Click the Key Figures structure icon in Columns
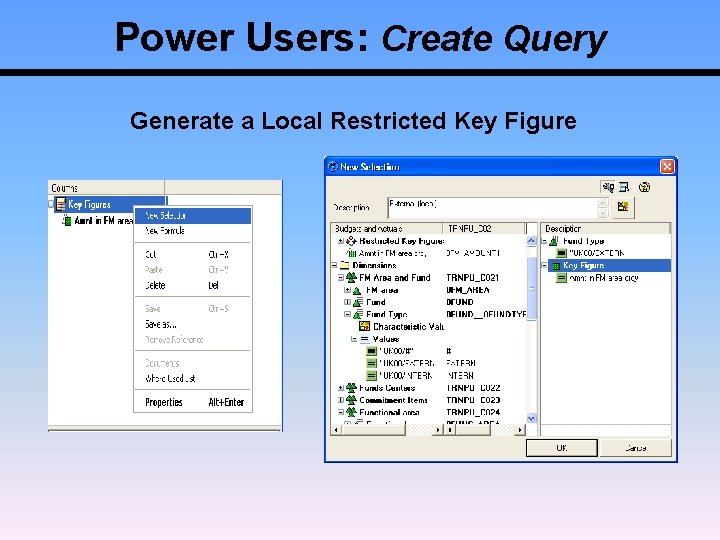 [61, 204]
